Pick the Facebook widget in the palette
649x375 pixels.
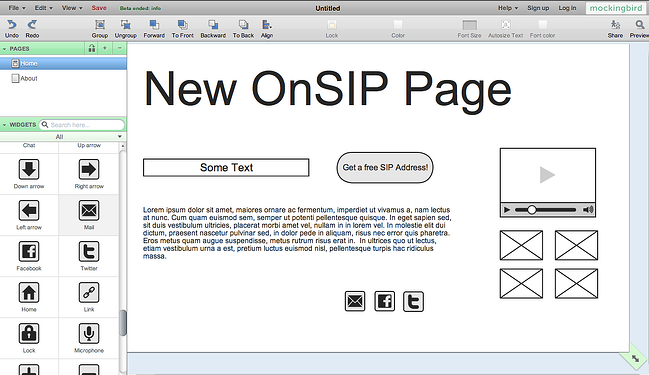tap(29, 251)
